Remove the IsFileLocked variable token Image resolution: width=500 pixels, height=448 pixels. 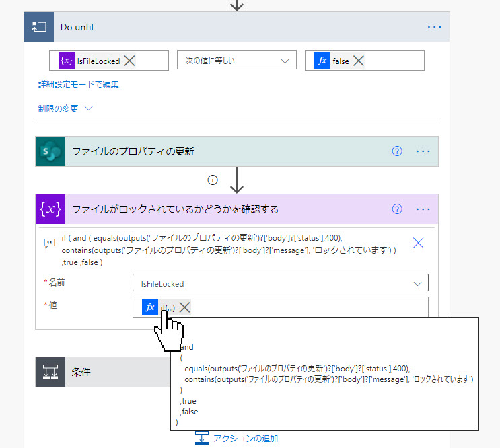(129, 61)
